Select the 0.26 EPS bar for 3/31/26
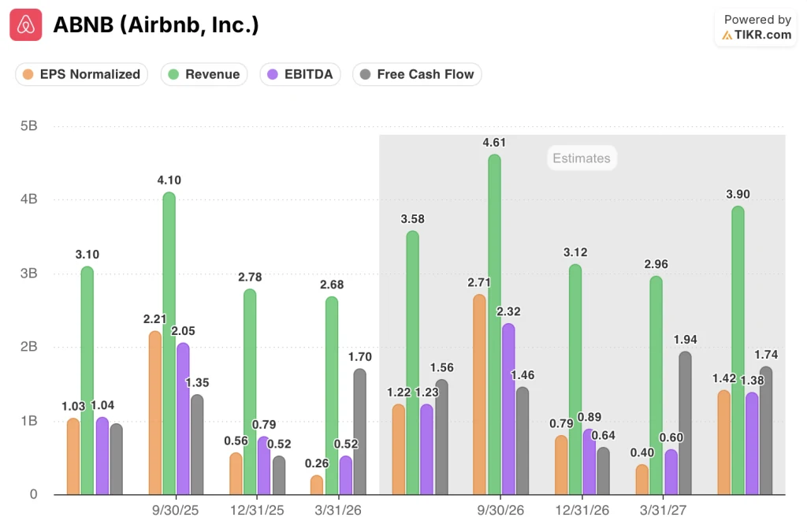The image size is (807, 532). [317, 485]
